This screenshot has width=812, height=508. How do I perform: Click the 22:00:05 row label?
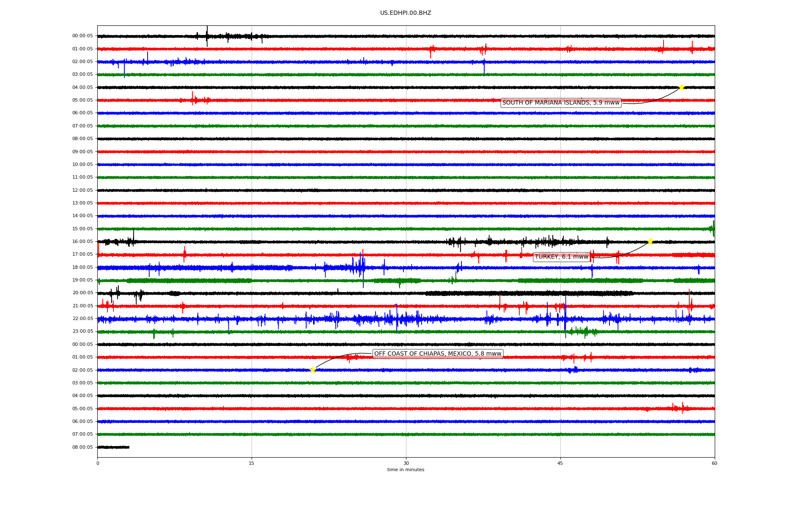(82, 318)
